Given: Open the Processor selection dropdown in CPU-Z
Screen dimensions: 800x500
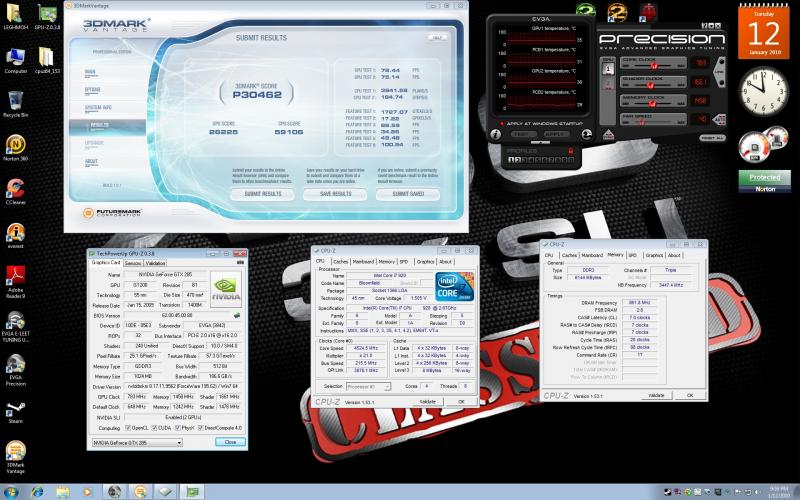Looking at the screenshot, I should click(368, 387).
